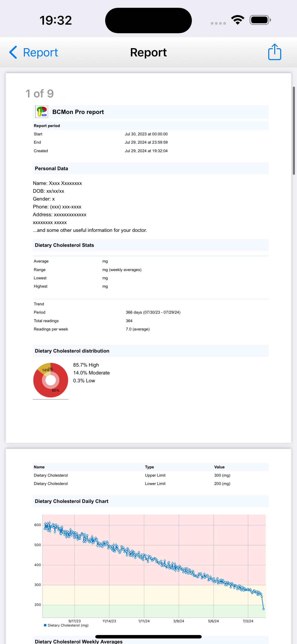Tap the share icon in the navigation bar
This screenshot has height=644, width=297.
pos(274,52)
